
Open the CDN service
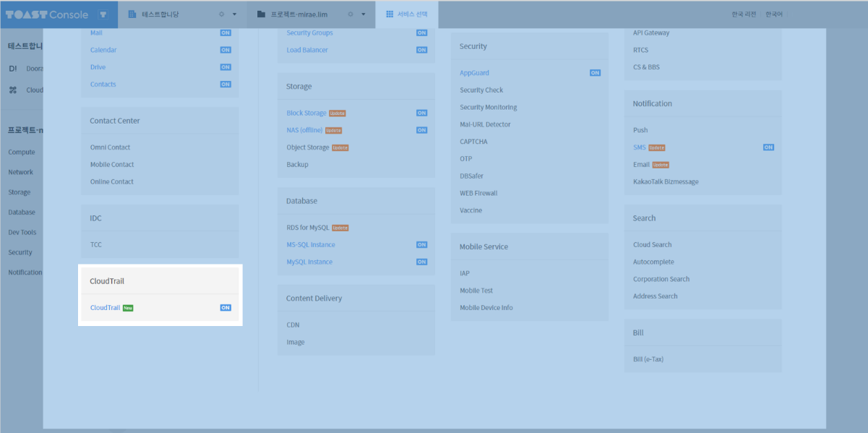coord(293,325)
